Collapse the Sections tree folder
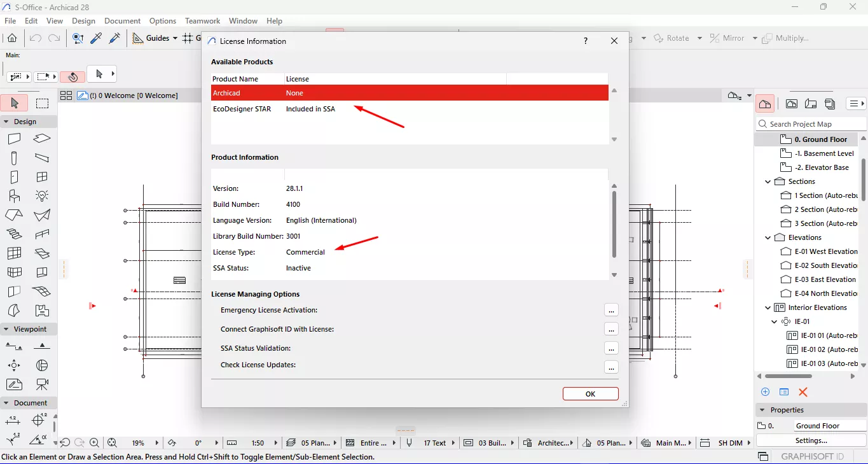This screenshot has height=464, width=868. click(x=768, y=181)
